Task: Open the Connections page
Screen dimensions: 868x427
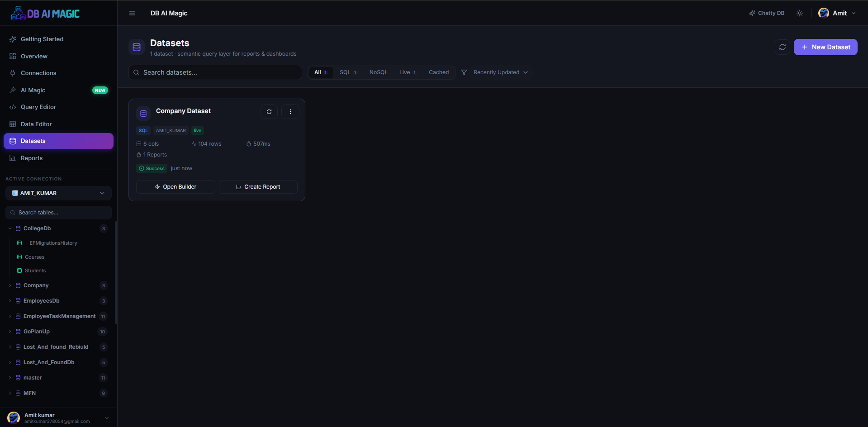Action: coord(58,73)
